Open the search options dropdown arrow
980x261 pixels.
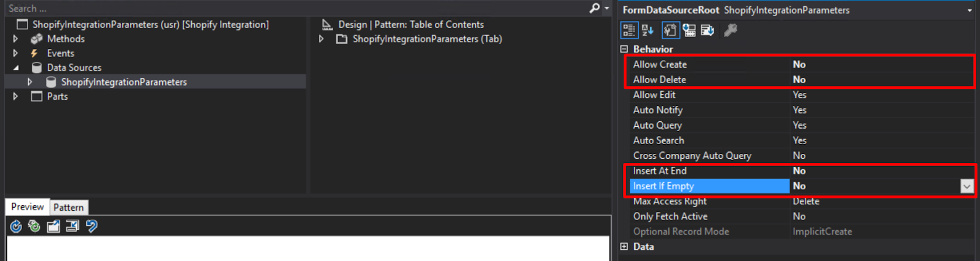[x=606, y=9]
